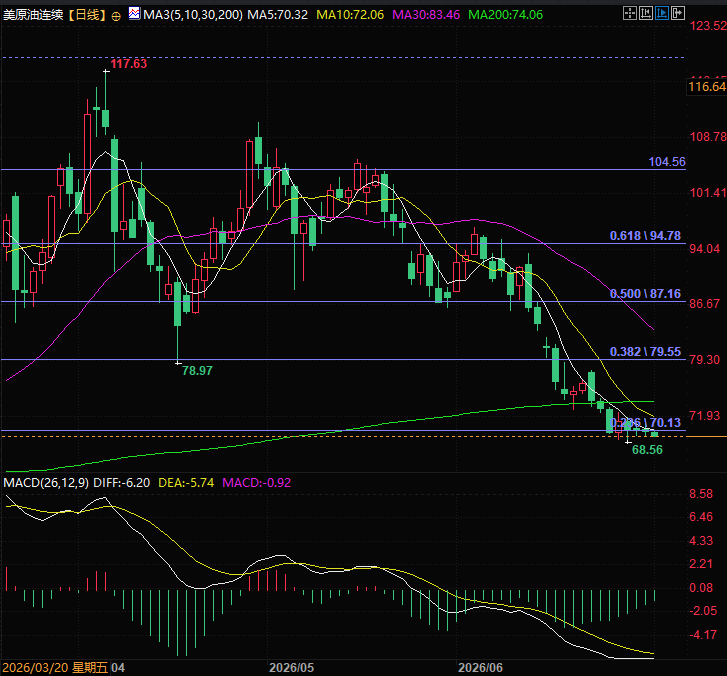The height and width of the screenshot is (676, 727).
Task: Click the 4.33 MACD axis label
Action: click(701, 541)
